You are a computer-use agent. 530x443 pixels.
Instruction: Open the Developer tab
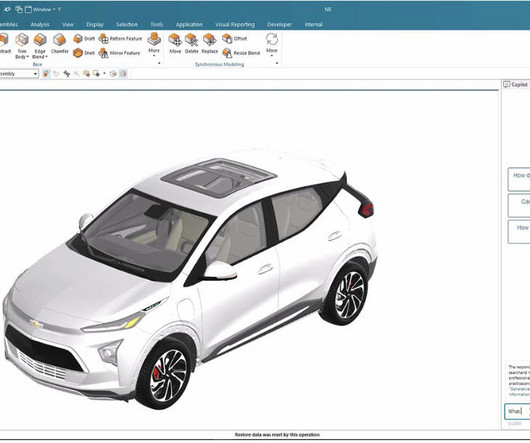(279, 24)
